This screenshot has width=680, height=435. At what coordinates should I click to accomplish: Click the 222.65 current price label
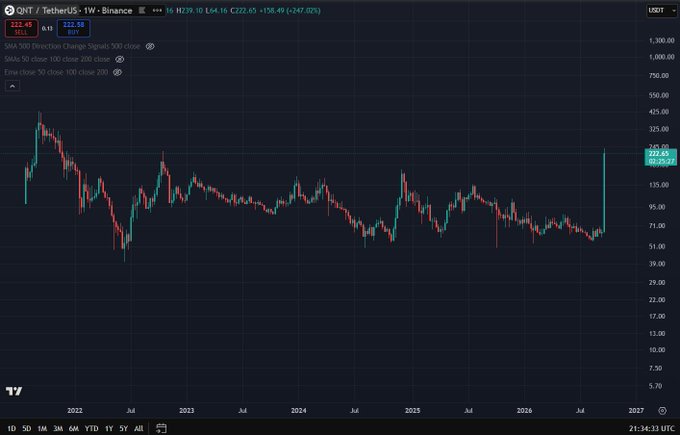660,157
